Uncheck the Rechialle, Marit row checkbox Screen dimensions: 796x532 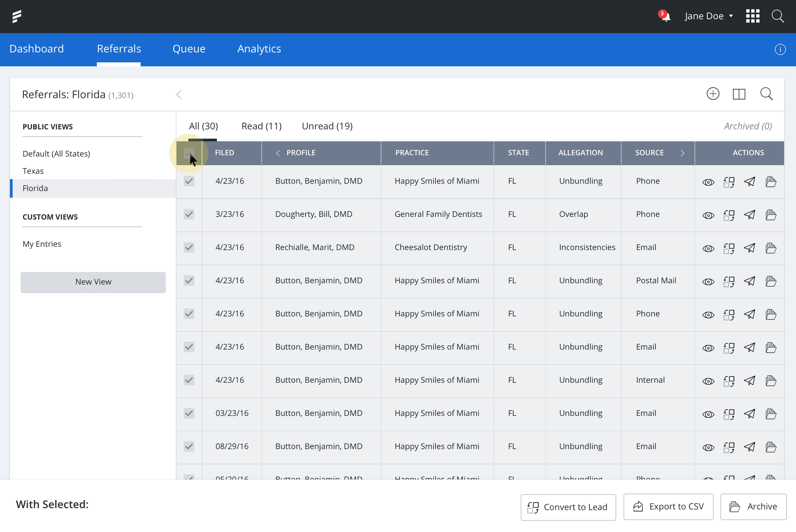(x=189, y=247)
